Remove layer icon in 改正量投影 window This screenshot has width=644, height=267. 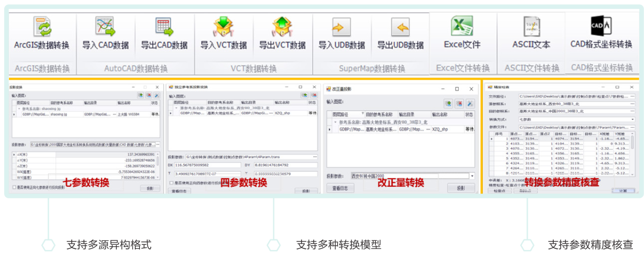pyautogui.click(x=459, y=104)
